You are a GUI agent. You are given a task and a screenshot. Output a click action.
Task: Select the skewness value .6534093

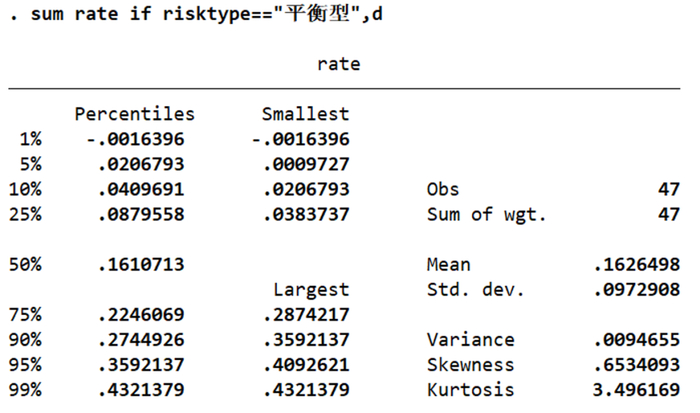(x=639, y=365)
